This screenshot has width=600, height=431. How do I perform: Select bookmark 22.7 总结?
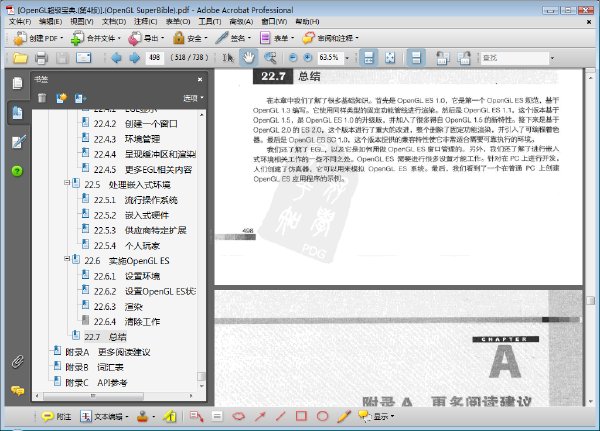click(105, 337)
